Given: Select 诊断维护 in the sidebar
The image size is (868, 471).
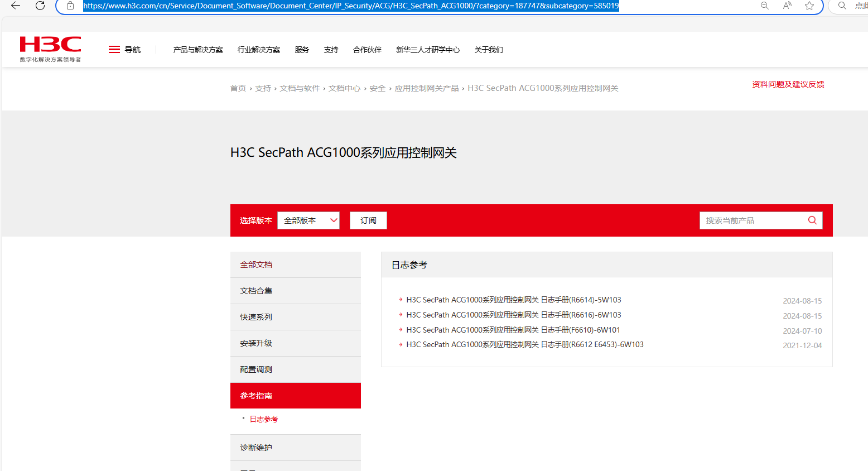Looking at the screenshot, I should pos(296,448).
